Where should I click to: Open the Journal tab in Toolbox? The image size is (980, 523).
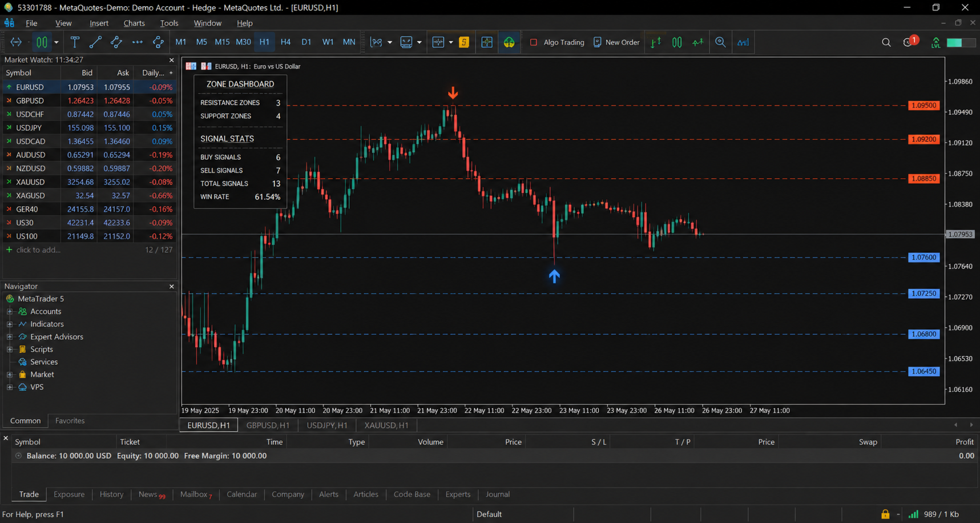point(498,494)
